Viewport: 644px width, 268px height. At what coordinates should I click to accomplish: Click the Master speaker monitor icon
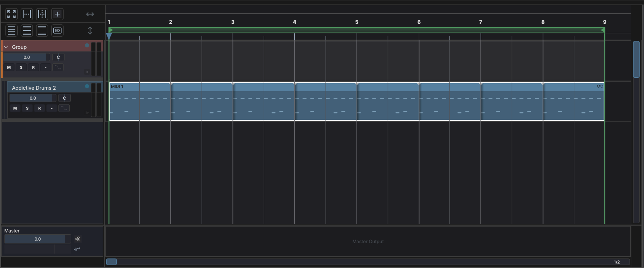(x=78, y=239)
